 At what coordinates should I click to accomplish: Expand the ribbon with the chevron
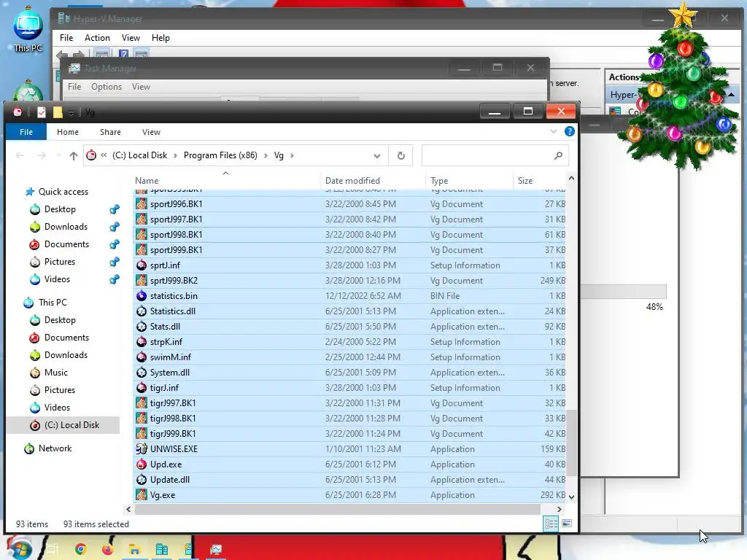coord(553,131)
